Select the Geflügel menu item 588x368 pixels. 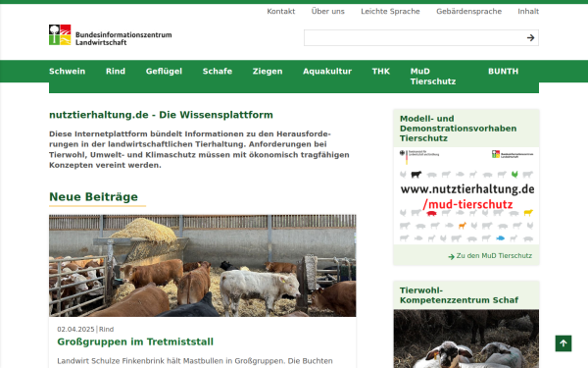click(164, 72)
